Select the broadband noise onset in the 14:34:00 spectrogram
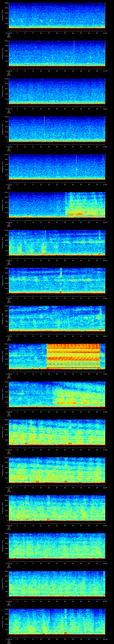Image resolution: width=114 pixels, height=644 pixels. 66,205
